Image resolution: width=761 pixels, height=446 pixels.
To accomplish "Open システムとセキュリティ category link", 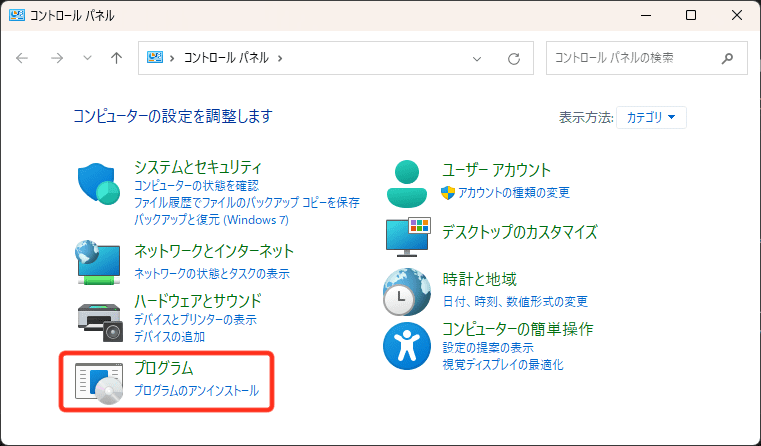I will point(198,167).
